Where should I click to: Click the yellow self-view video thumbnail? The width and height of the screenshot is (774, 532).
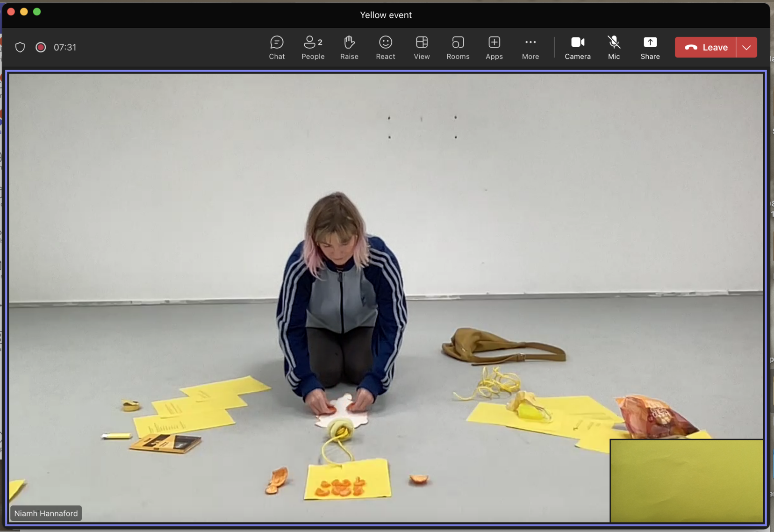click(686, 481)
